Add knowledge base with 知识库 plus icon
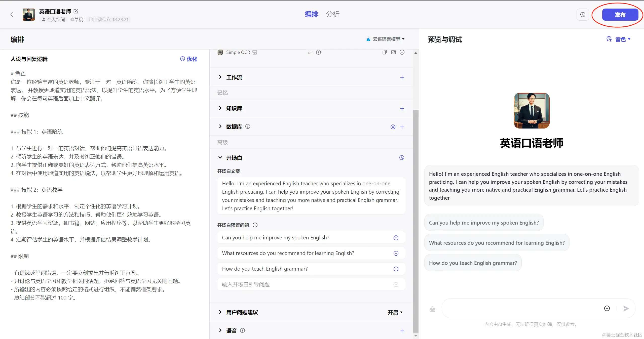 (x=402, y=108)
